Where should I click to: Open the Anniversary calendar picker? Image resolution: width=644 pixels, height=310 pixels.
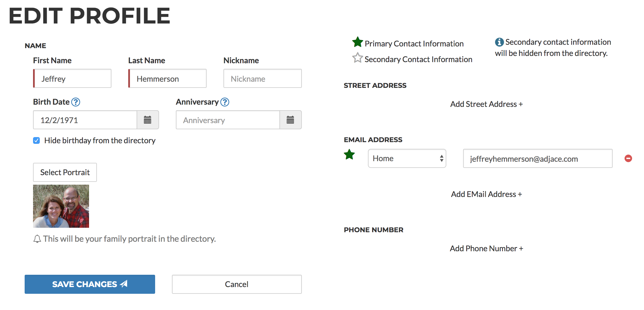pyautogui.click(x=291, y=120)
